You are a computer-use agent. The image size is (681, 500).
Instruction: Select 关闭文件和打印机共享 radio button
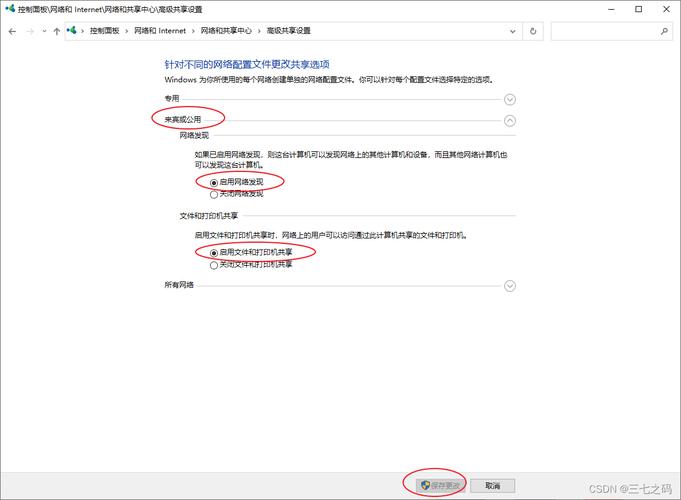pyautogui.click(x=214, y=265)
